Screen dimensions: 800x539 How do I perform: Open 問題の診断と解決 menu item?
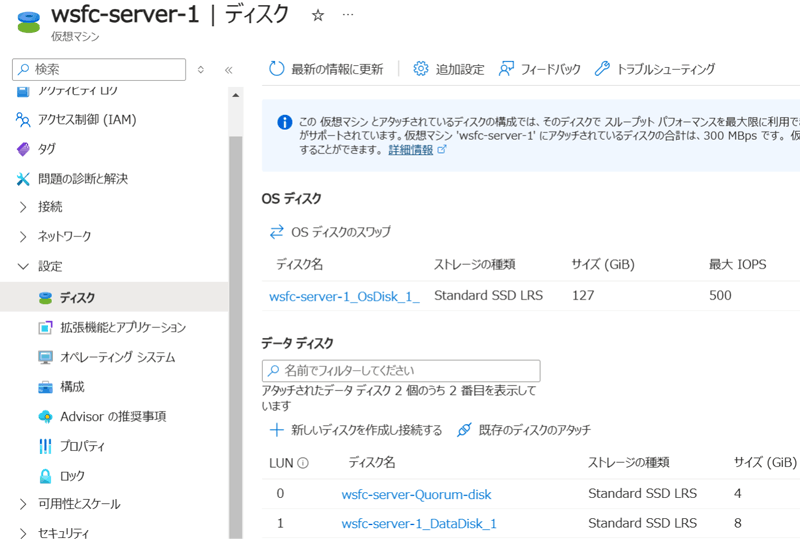tap(72, 179)
